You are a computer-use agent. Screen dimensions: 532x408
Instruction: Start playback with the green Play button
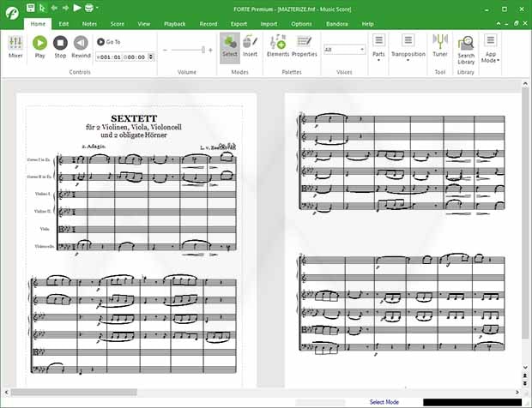tap(39, 47)
